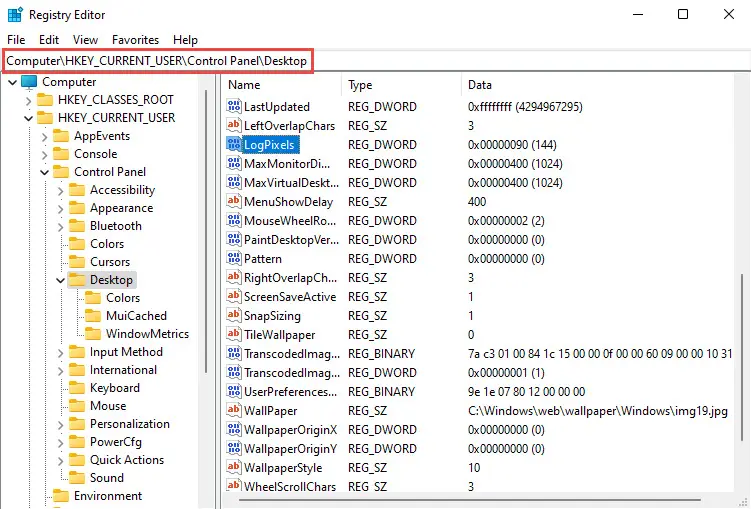This screenshot has height=509, width=751.
Task: Expand the AppEvents key
Action: (x=45, y=137)
